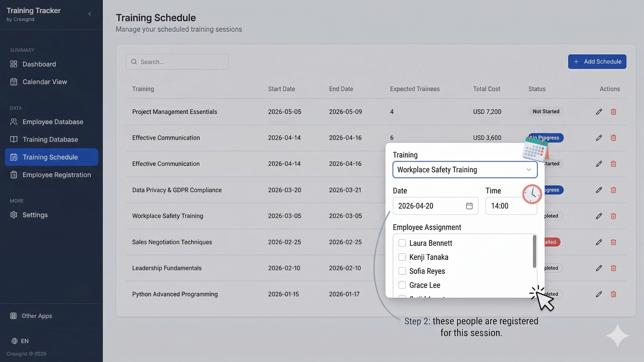This screenshot has width=644, height=362.
Task: Click the Start Date column header
Action: point(281,89)
